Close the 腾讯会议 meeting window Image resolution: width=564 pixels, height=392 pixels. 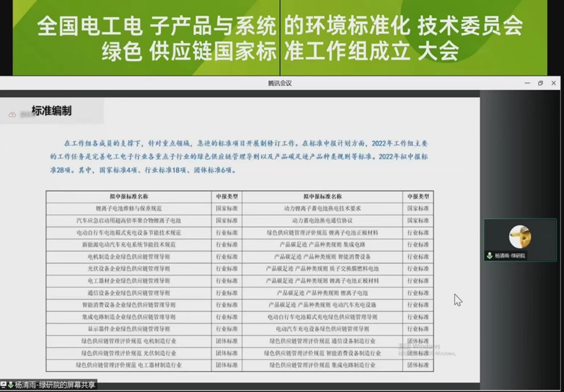click(554, 83)
